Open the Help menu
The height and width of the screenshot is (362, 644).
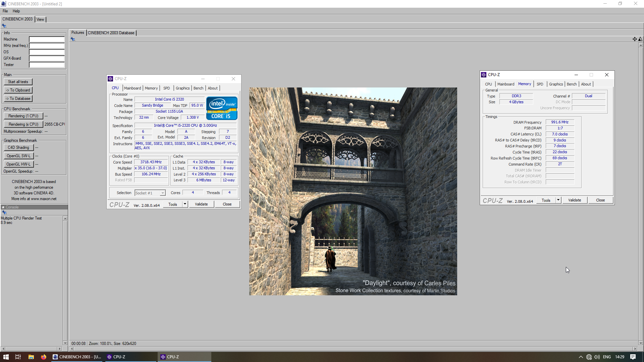click(x=16, y=11)
